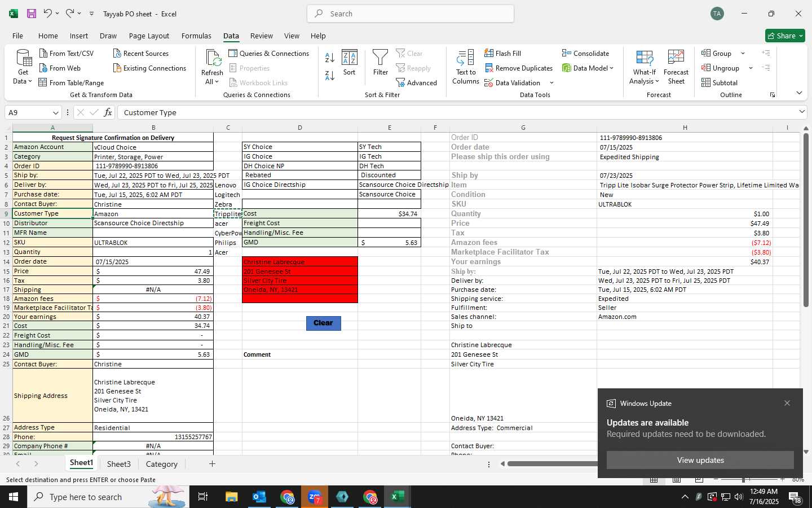Click the Share button
812x508 pixels.
[785, 36]
